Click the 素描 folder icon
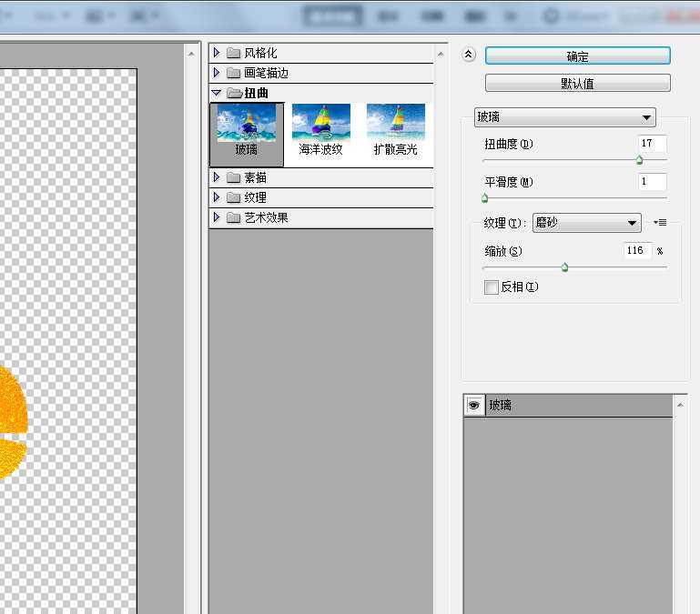Image resolution: width=700 pixels, height=614 pixels. (233, 177)
